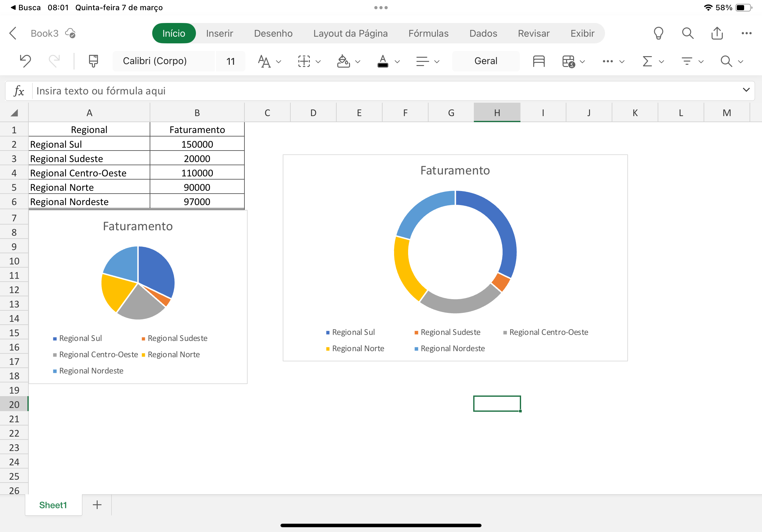Click the AutoSum sigma icon
762x532 pixels.
tap(646, 61)
